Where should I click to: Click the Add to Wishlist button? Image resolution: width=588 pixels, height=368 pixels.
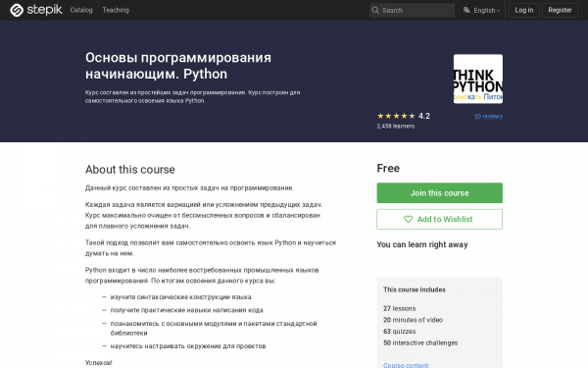point(439,219)
